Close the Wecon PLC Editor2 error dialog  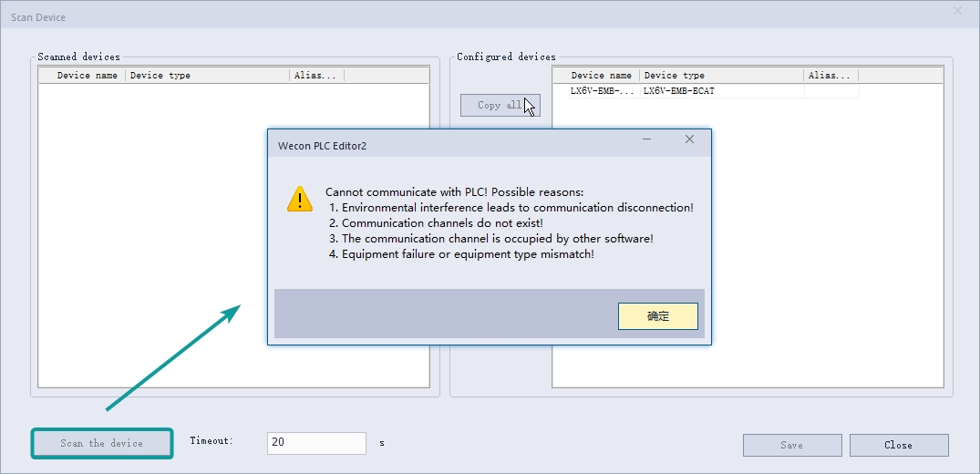(x=689, y=139)
